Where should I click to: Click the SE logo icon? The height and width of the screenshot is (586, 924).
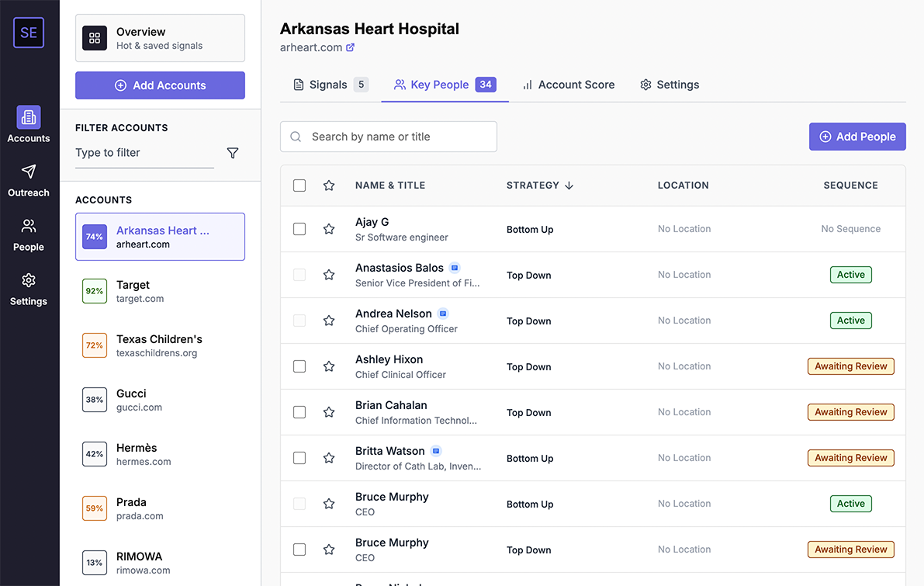coord(29,33)
